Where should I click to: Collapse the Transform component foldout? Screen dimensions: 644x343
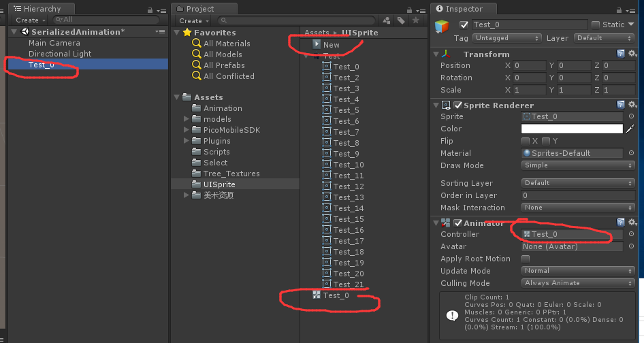[436, 54]
